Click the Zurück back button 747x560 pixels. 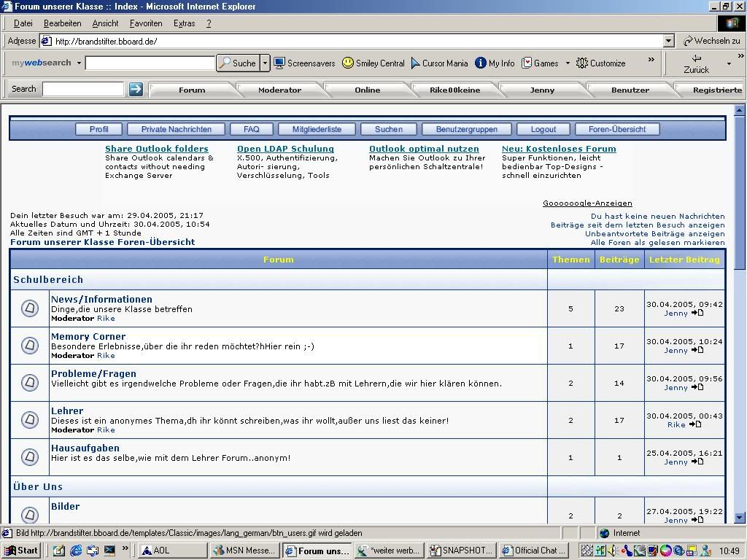tap(696, 63)
